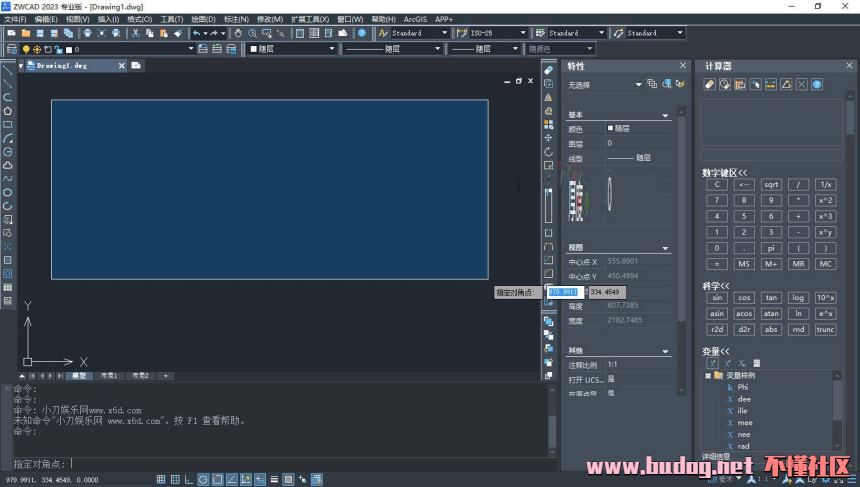860x487 pixels.
Task: Click the Cut scissors icon
Action: pos(135,33)
